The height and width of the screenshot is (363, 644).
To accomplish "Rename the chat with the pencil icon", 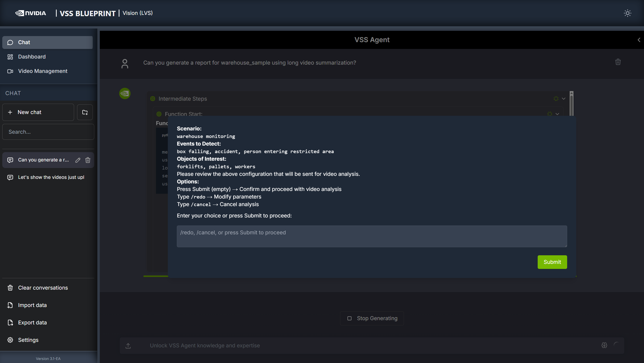I will (78, 160).
